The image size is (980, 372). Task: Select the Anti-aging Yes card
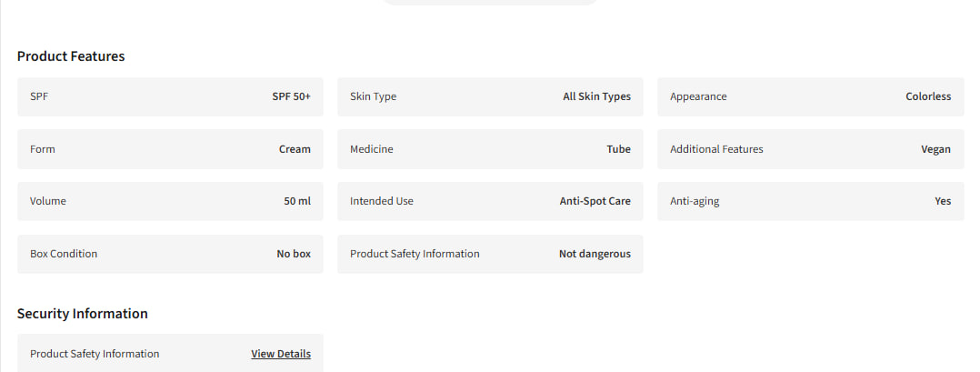click(x=811, y=201)
